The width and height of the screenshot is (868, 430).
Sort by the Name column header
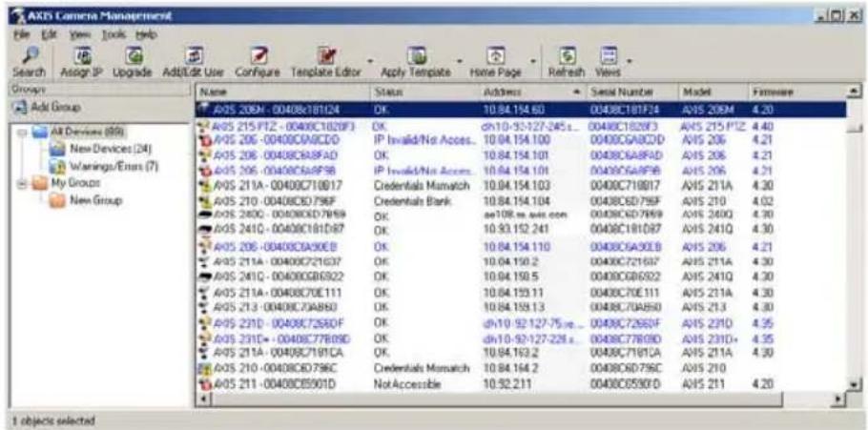pos(282,91)
